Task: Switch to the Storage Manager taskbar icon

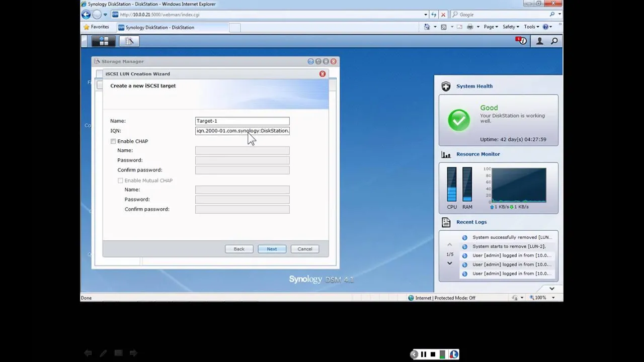Action: coord(129,41)
